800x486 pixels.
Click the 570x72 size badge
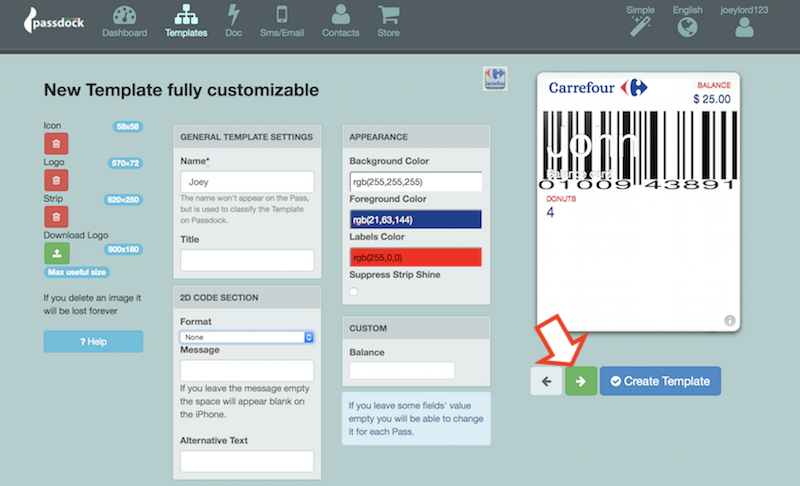[125, 163]
